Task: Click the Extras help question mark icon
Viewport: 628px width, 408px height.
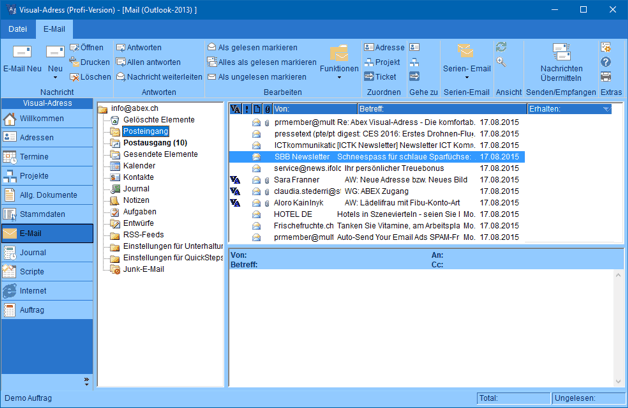Action: [x=606, y=62]
